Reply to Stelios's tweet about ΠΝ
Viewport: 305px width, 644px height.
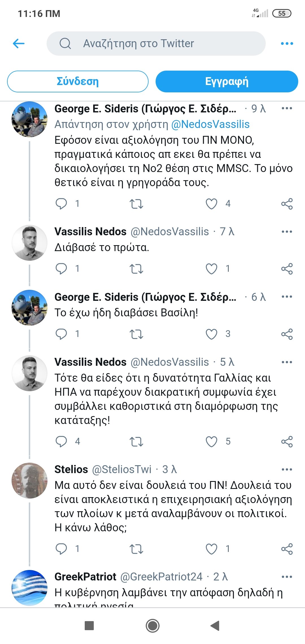coord(61,549)
